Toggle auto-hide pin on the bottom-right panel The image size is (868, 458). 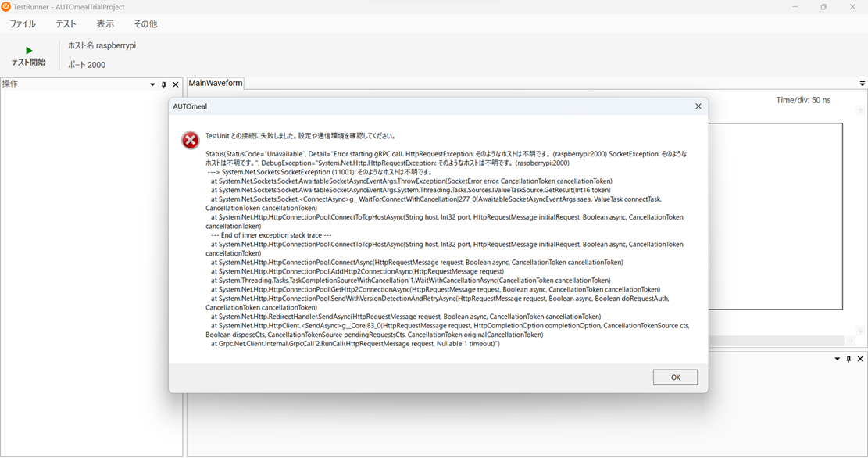coord(848,359)
